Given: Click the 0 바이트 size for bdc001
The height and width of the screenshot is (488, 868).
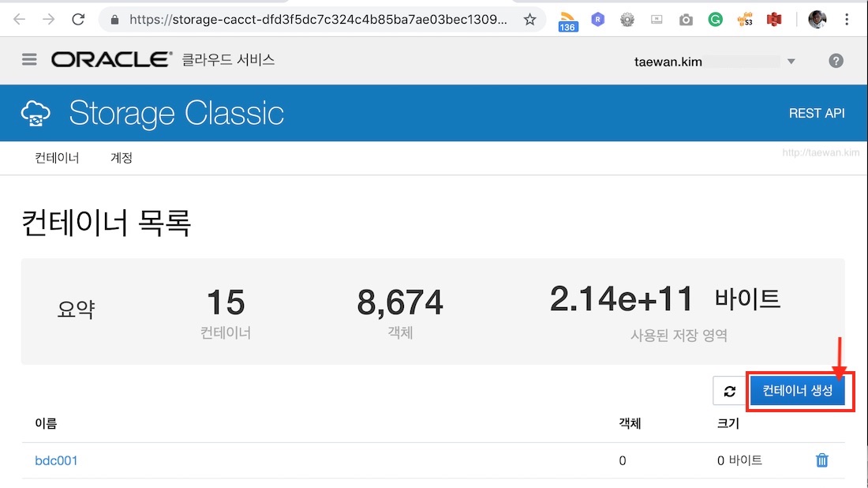Looking at the screenshot, I should click(x=739, y=460).
